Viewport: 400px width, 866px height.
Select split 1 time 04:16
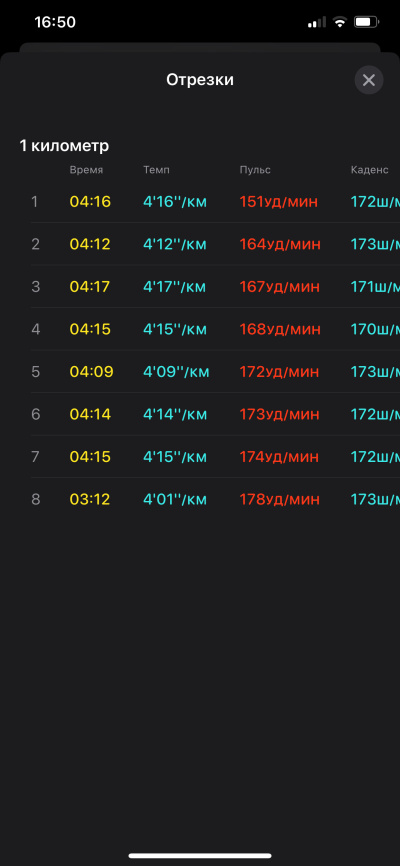click(90, 202)
